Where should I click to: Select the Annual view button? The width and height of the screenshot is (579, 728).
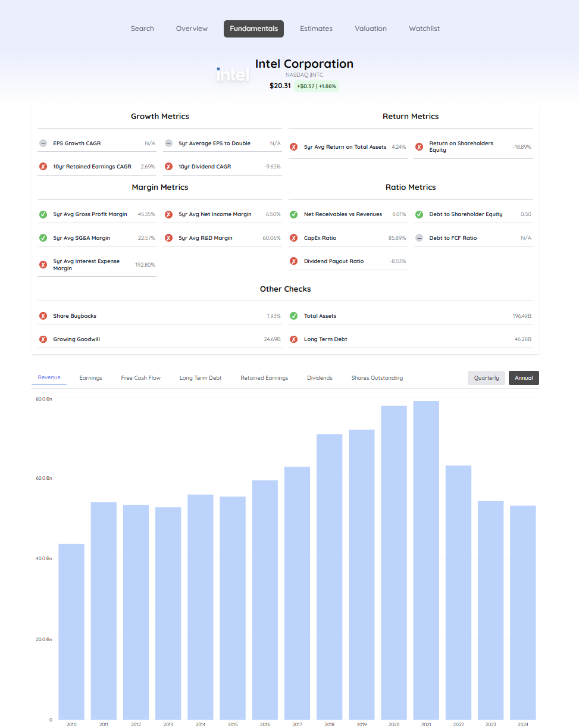pyautogui.click(x=524, y=378)
